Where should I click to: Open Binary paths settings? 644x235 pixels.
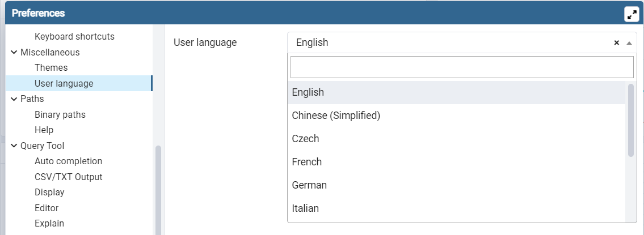tap(60, 115)
